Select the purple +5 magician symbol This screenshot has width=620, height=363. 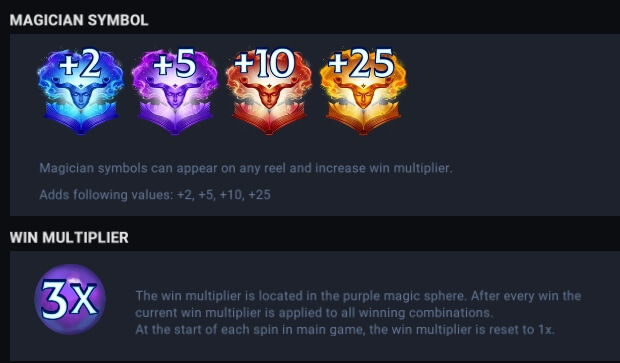(x=174, y=92)
